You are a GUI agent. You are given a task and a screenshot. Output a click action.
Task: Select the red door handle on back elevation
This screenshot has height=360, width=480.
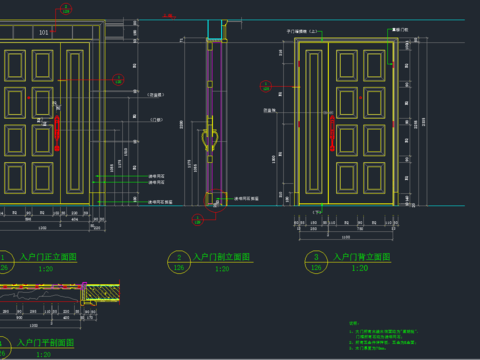tap(332, 133)
